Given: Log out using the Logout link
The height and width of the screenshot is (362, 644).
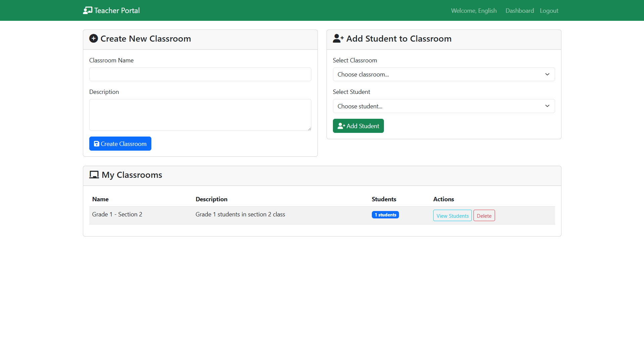Looking at the screenshot, I should coord(549,11).
